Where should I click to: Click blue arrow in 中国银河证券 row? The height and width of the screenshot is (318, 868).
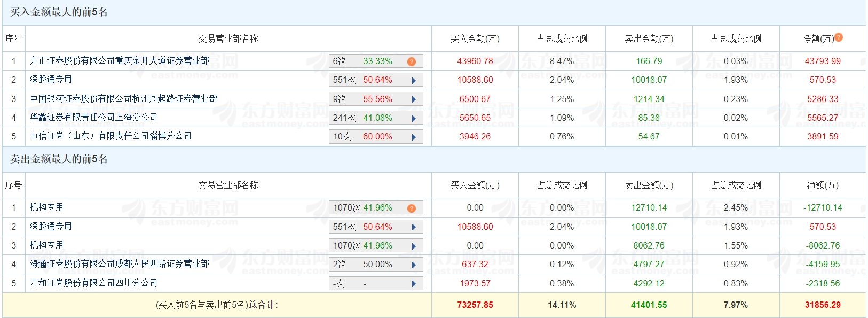pyautogui.click(x=414, y=99)
